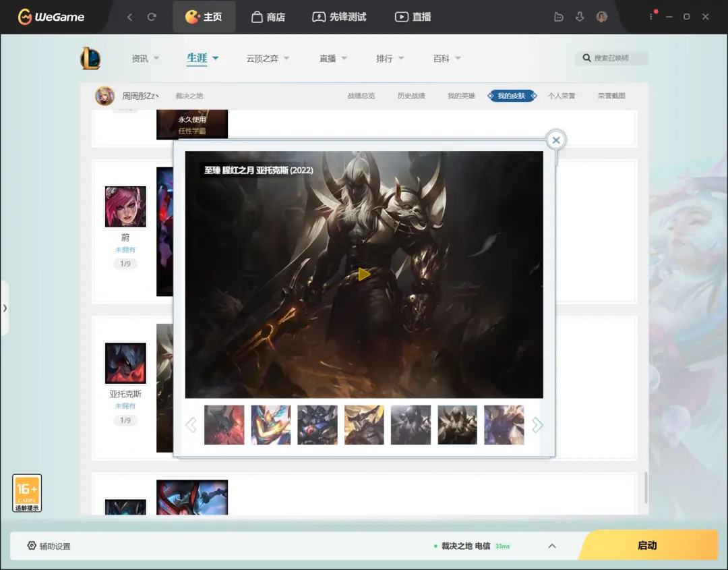Click the 任性学霸 skin card
The image size is (728, 570).
(x=192, y=124)
